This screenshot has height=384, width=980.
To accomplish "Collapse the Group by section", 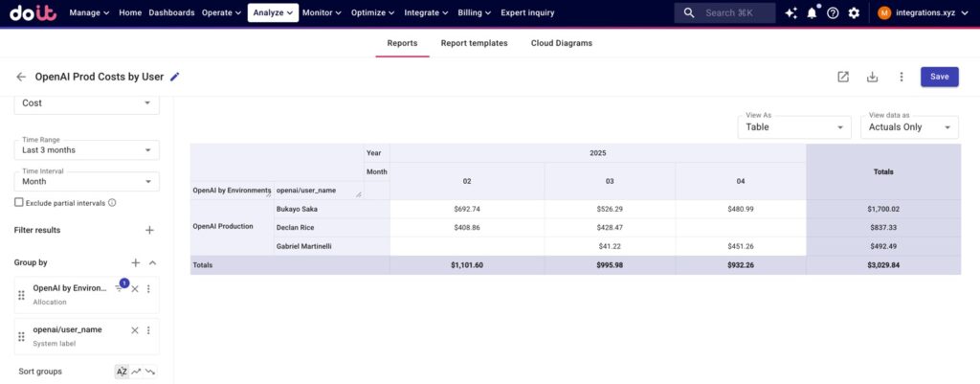I will coord(152,262).
